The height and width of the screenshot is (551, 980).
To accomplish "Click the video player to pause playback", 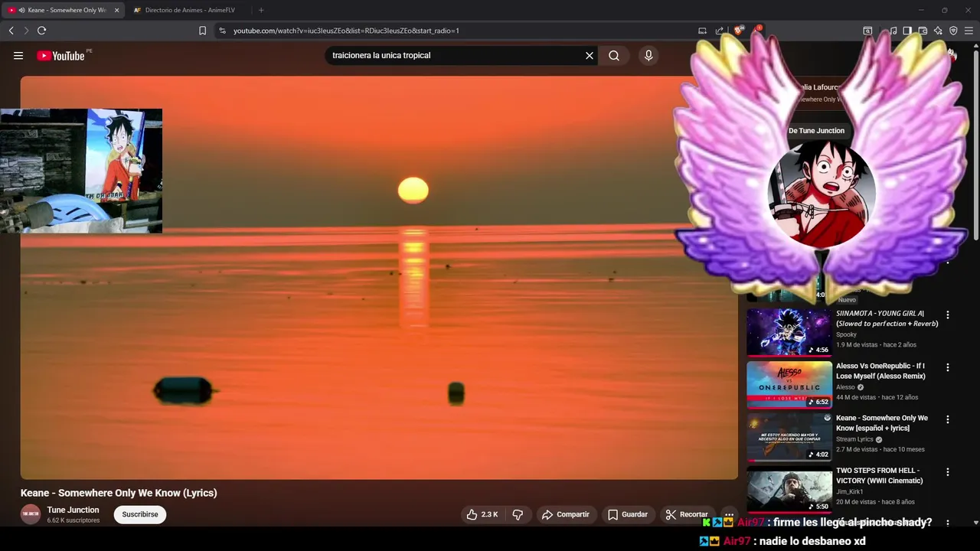I will (x=379, y=277).
